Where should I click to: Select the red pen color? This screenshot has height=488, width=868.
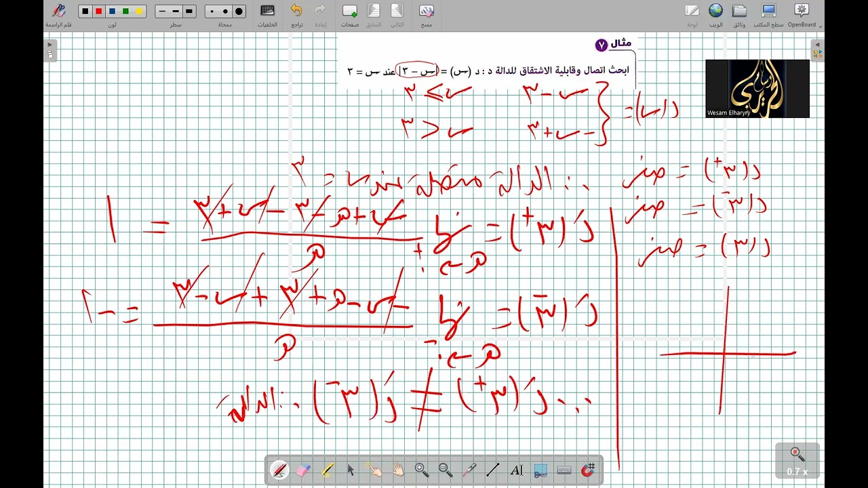[x=98, y=12]
